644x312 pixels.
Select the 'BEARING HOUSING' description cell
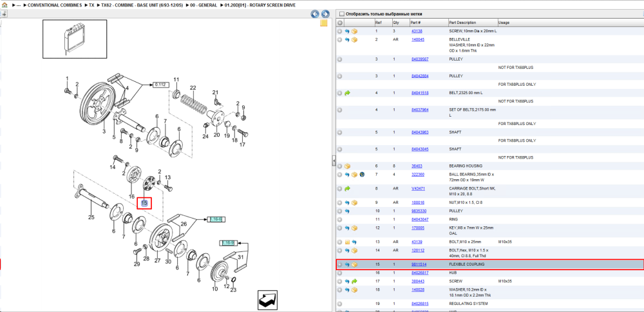point(466,166)
